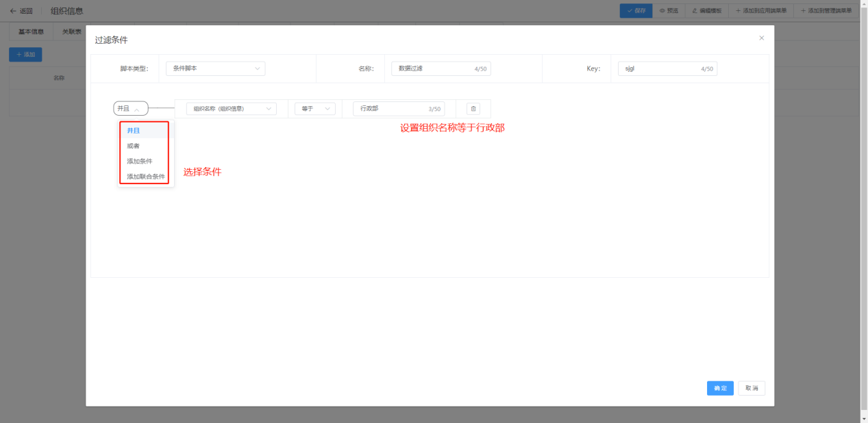The width and height of the screenshot is (868, 423).
Task: Choose 添加联合条件 from the menu
Action: [x=145, y=177]
